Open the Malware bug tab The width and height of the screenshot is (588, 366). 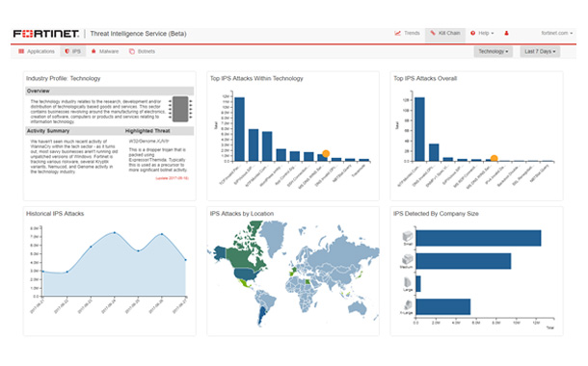click(105, 51)
